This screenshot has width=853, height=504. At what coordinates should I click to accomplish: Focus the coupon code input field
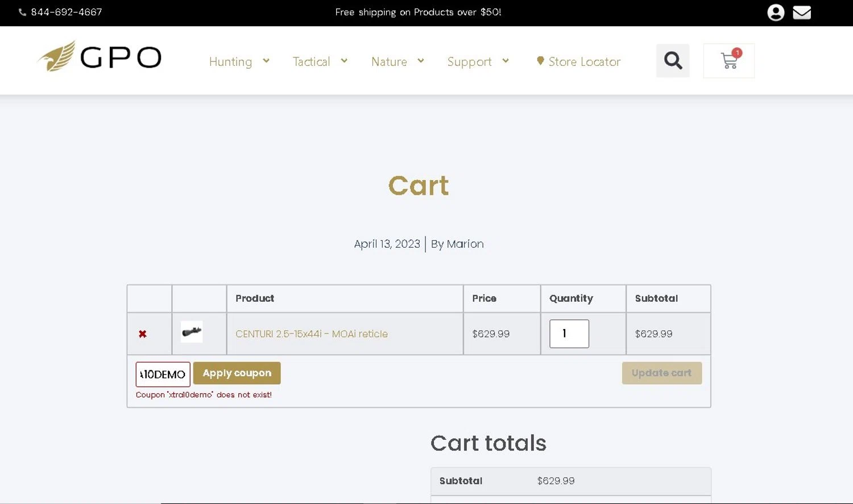tap(163, 374)
